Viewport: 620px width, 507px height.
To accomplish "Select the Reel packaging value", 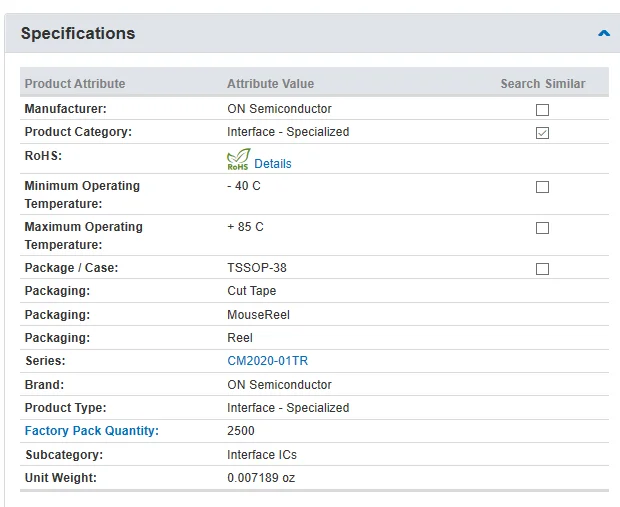I will click(x=240, y=338).
